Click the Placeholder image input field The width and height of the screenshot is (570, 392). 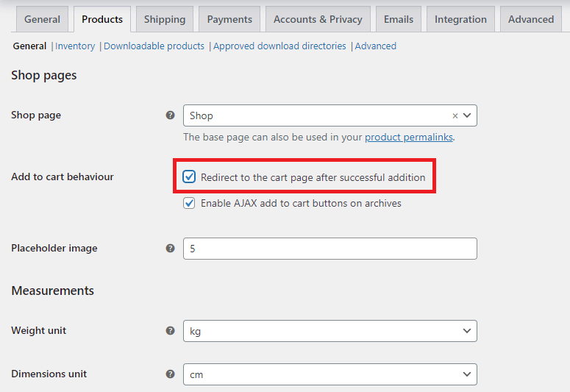point(329,249)
